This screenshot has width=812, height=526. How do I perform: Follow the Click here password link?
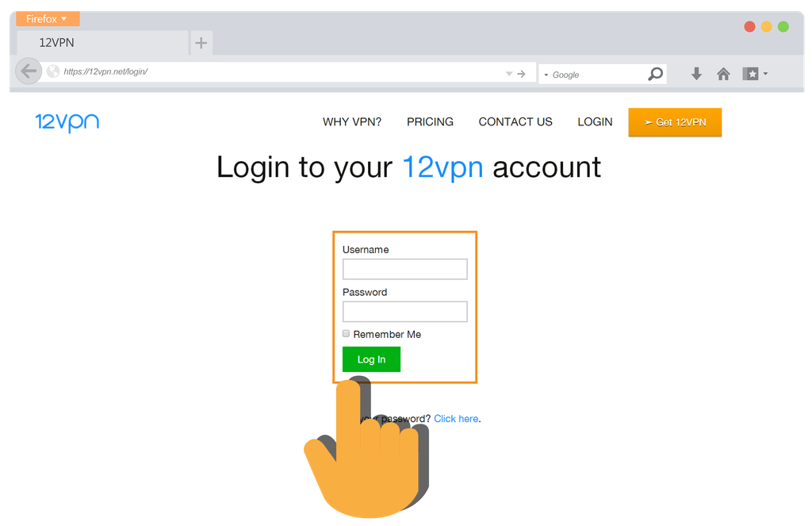456,419
